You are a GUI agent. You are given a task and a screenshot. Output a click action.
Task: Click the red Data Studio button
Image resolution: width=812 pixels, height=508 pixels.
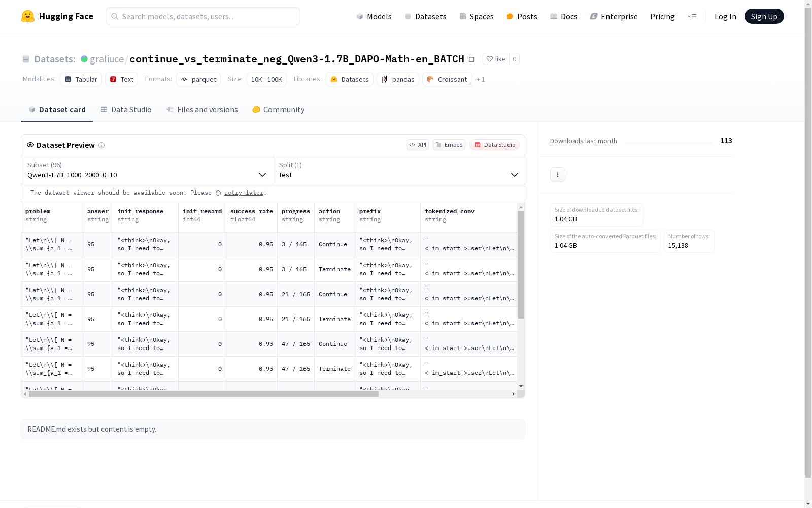(494, 145)
